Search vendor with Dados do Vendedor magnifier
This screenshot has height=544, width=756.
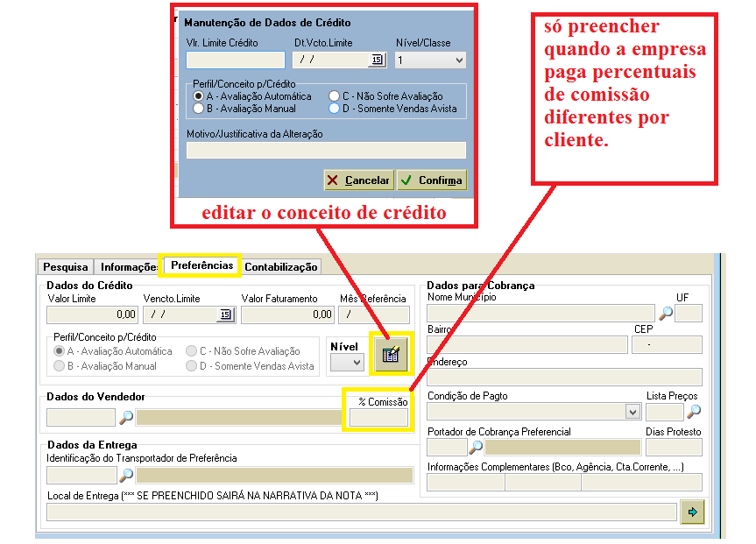pyautogui.click(x=126, y=417)
